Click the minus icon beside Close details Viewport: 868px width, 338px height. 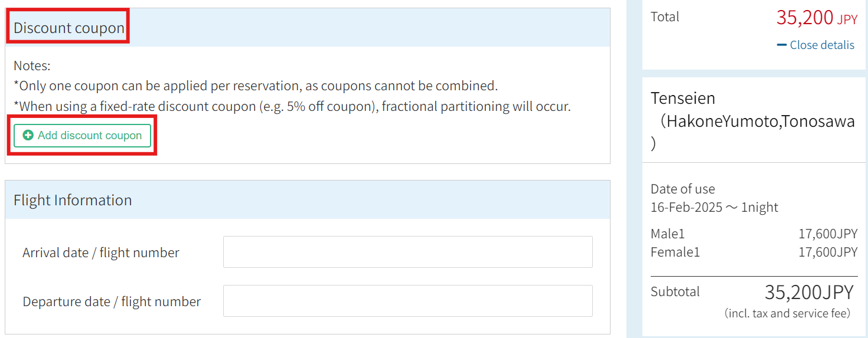tap(782, 45)
